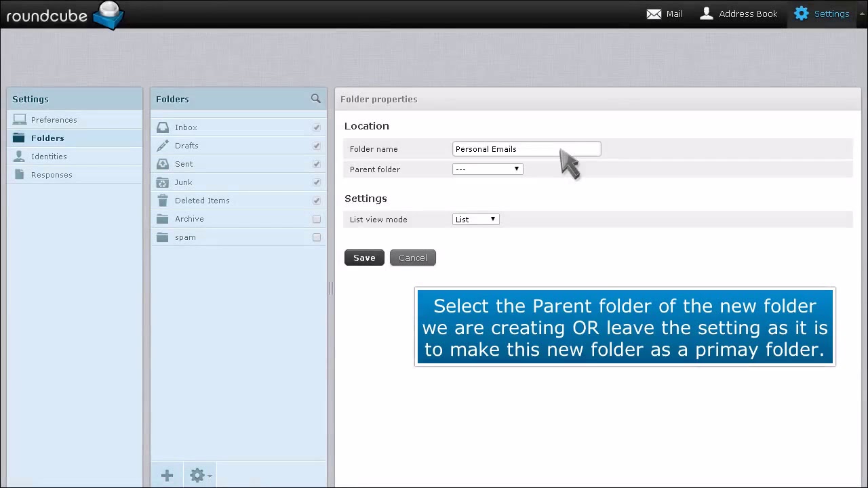This screenshot has height=488, width=868.
Task: Subscribe to the Archive folder checkbox
Action: (317, 219)
